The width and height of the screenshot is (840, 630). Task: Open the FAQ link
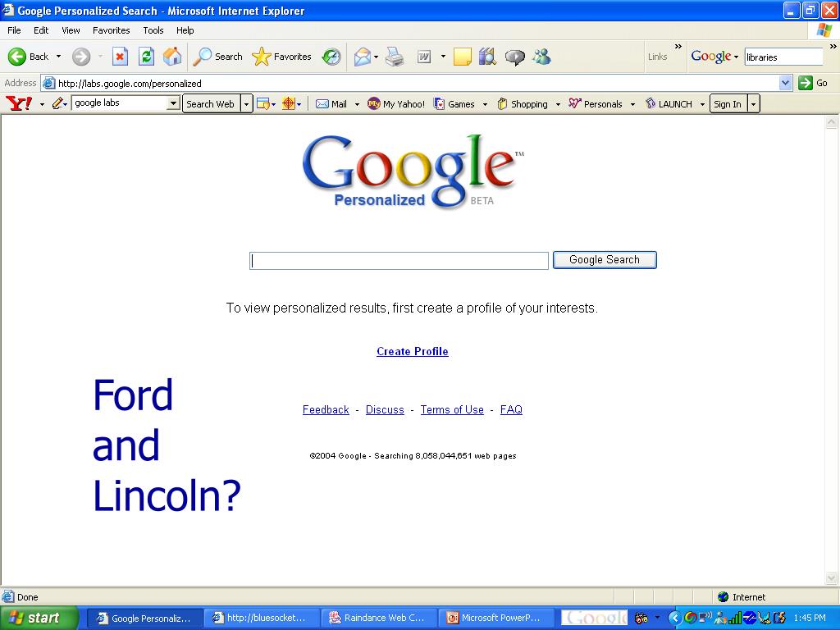click(x=511, y=410)
